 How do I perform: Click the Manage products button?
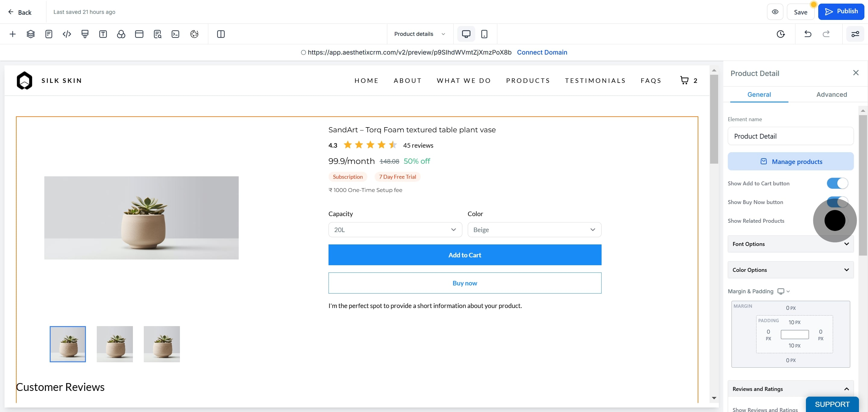tap(791, 161)
